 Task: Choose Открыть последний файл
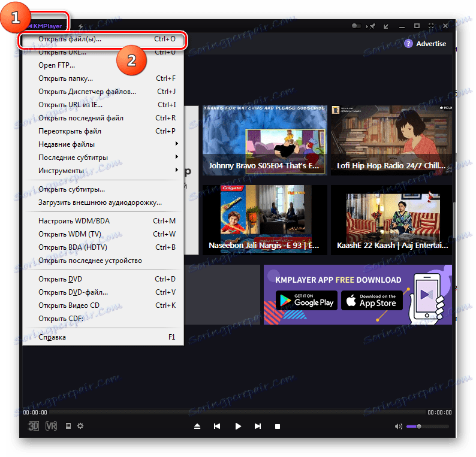(103, 117)
